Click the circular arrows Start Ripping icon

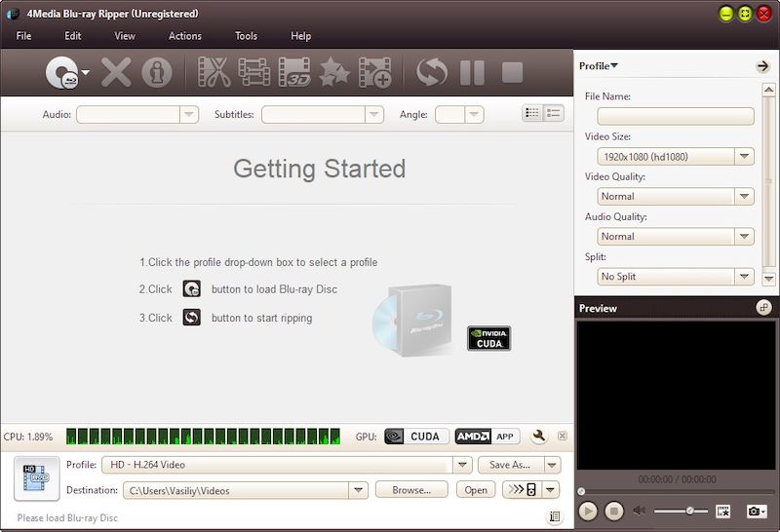(x=431, y=73)
